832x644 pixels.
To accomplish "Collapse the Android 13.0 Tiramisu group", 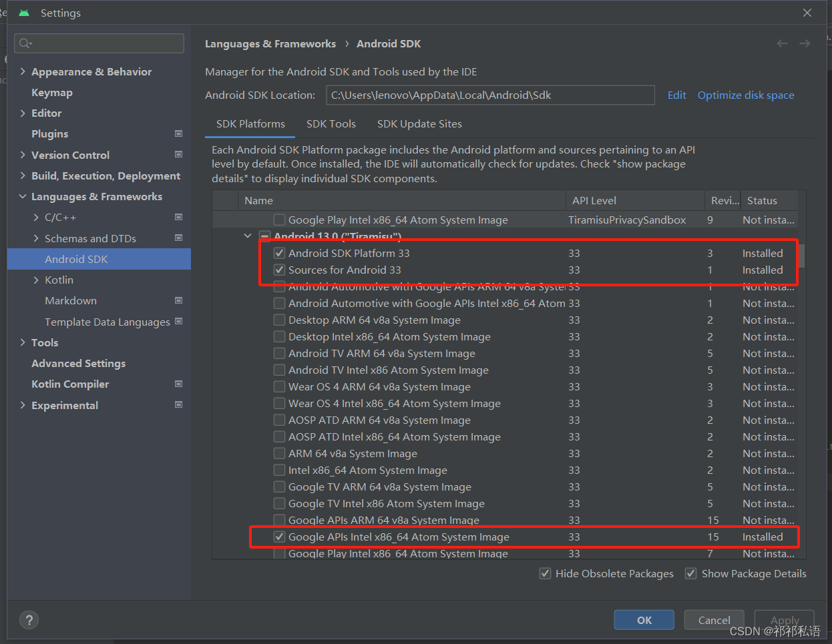I will pos(248,236).
